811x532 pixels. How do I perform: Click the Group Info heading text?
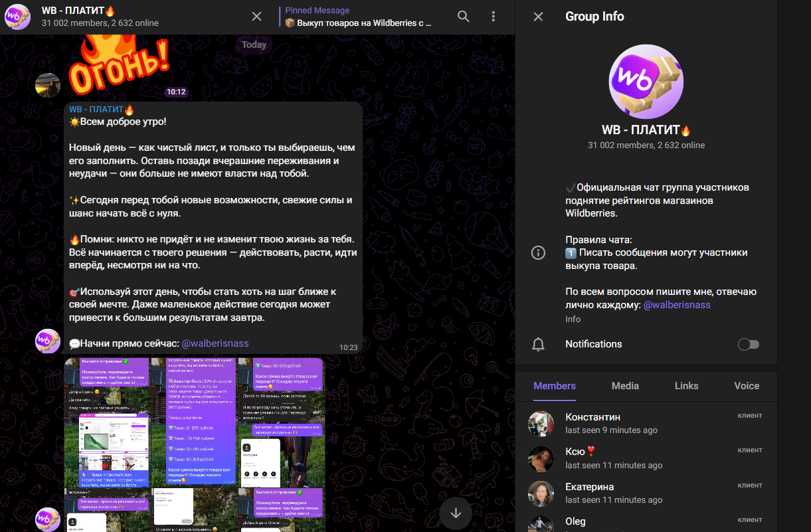coord(594,17)
